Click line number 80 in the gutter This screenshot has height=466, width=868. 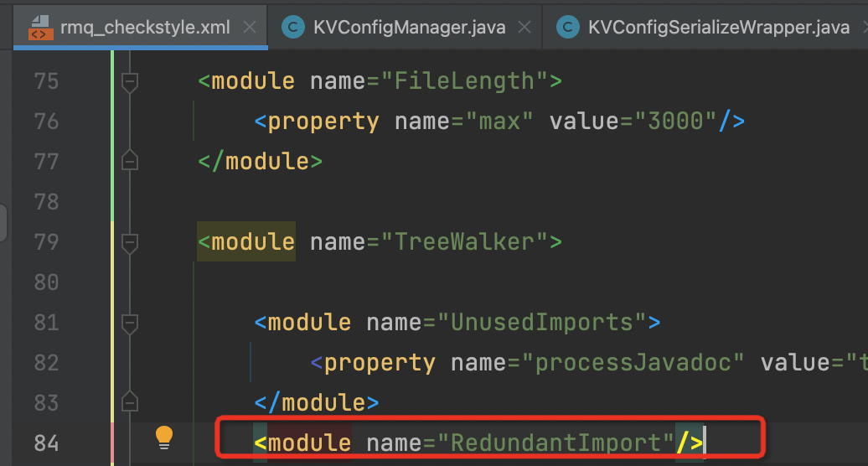click(47, 282)
